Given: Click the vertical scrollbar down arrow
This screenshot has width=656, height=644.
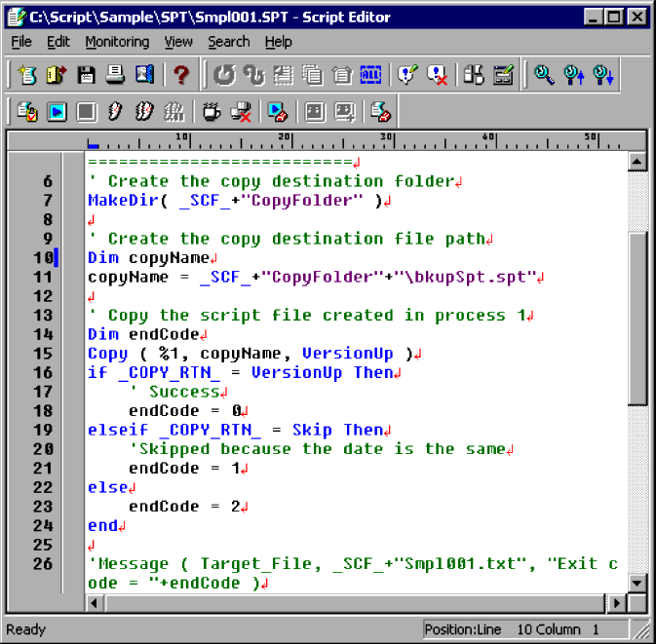Looking at the screenshot, I should [637, 583].
